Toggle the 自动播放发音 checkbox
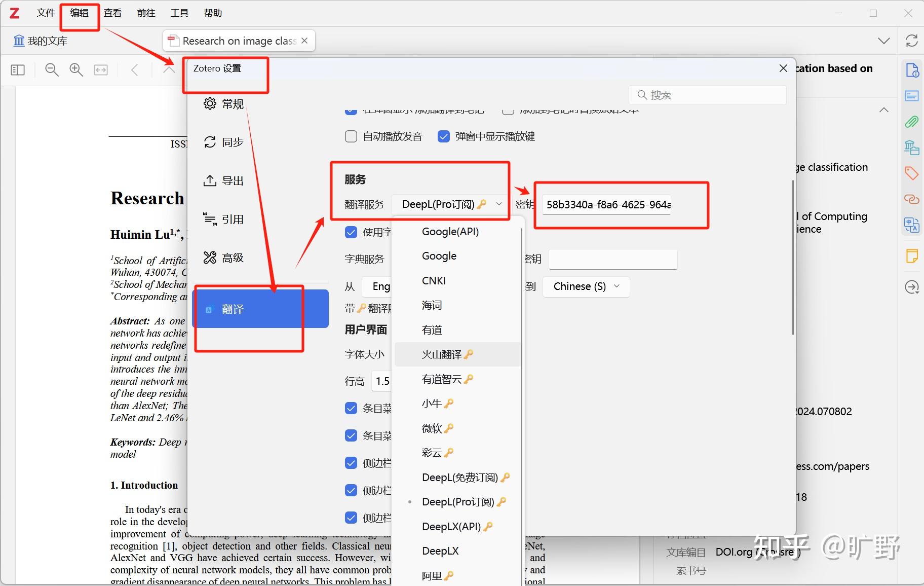The image size is (924, 586). point(351,136)
